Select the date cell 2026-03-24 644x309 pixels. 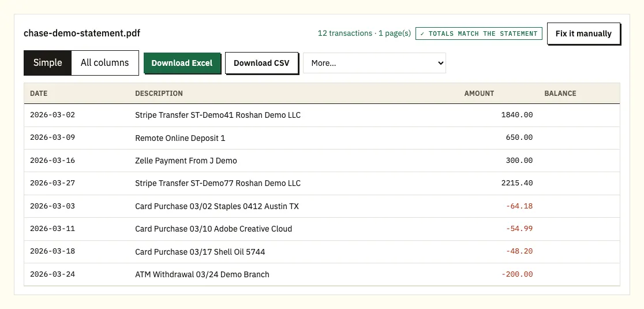pyautogui.click(x=53, y=274)
